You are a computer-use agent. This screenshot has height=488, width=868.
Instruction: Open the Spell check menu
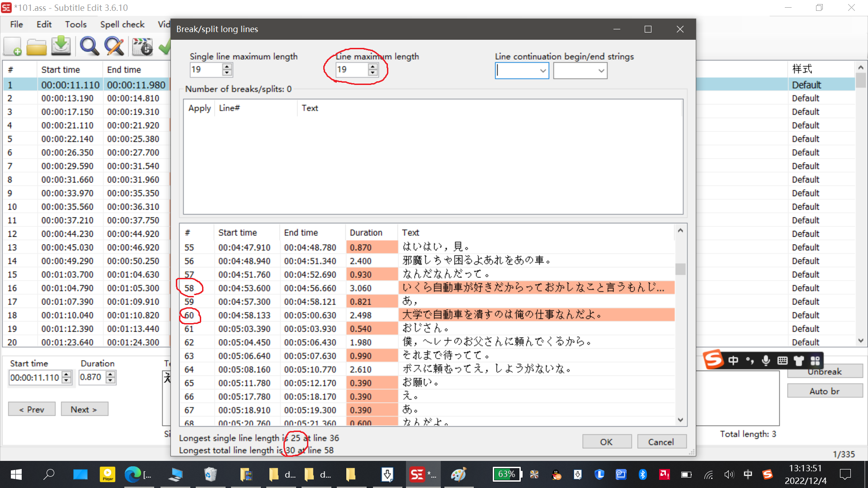122,24
